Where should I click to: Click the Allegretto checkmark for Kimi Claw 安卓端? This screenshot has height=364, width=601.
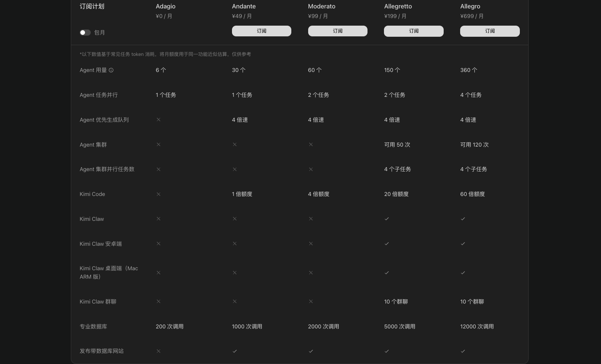(x=387, y=244)
